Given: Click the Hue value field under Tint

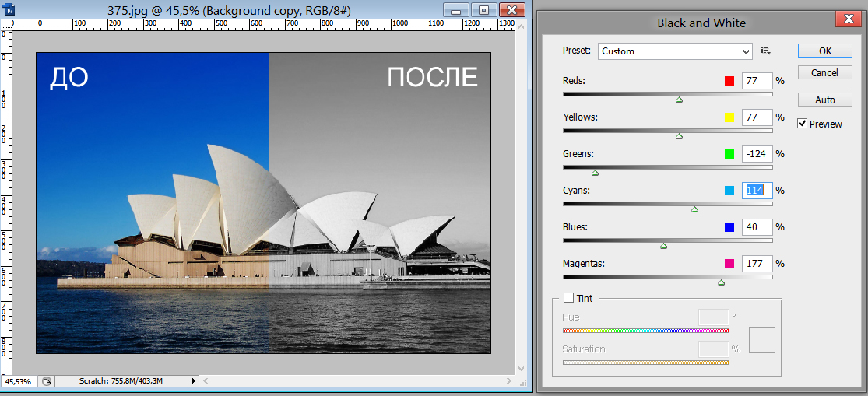Looking at the screenshot, I should 714,317.
